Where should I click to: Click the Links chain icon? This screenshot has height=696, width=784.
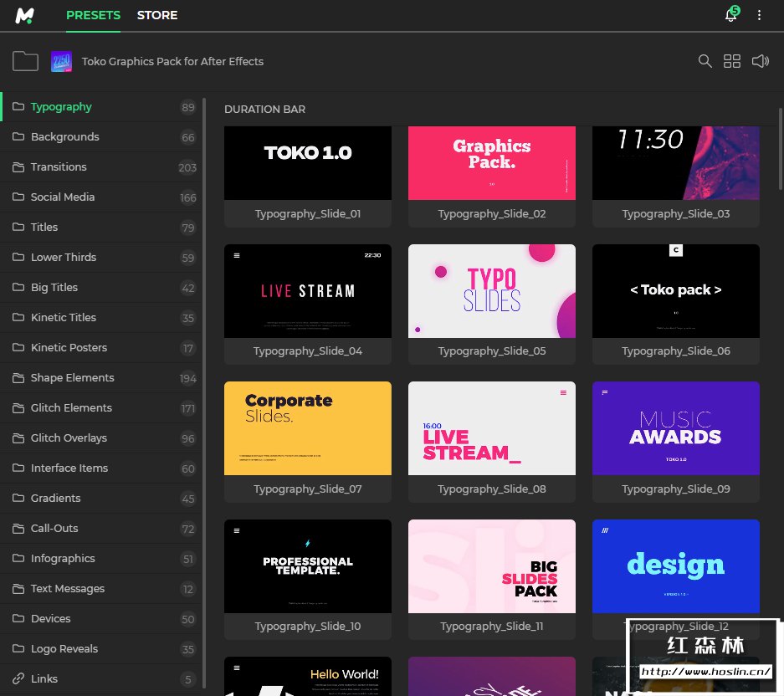[x=18, y=678]
